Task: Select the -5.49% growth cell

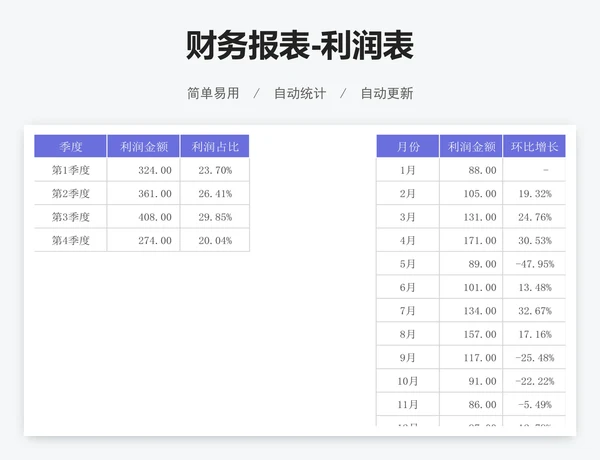Action: 534,405
